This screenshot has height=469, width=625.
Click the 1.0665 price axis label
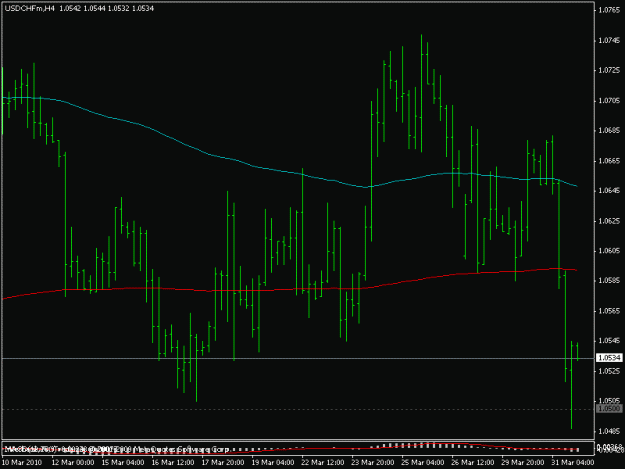[609, 161]
